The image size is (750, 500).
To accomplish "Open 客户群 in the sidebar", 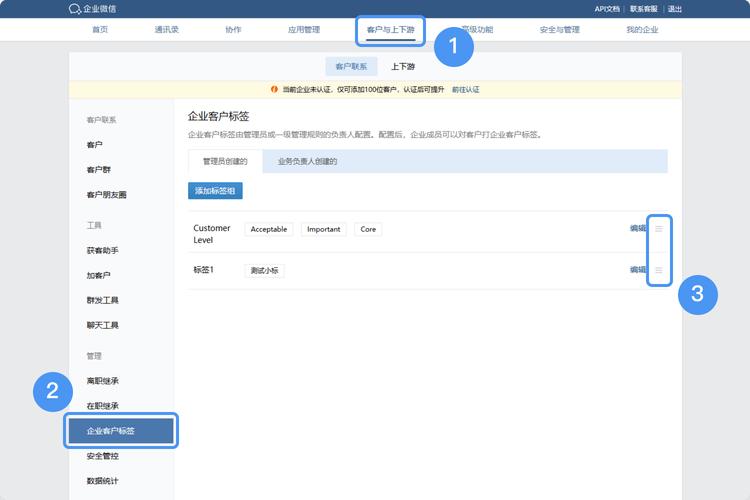I will coord(99,169).
